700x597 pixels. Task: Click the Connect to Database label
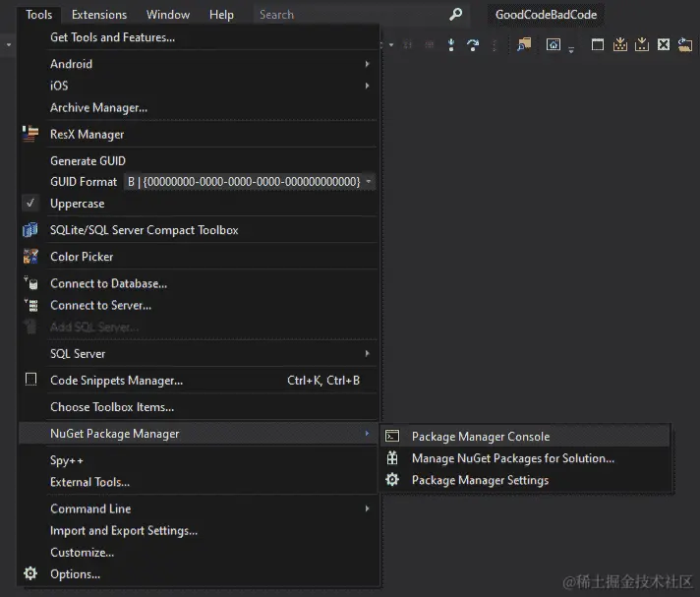108,283
